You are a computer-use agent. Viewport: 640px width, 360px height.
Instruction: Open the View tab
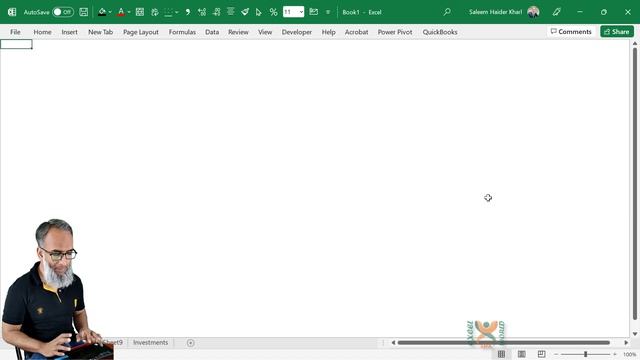tap(265, 32)
